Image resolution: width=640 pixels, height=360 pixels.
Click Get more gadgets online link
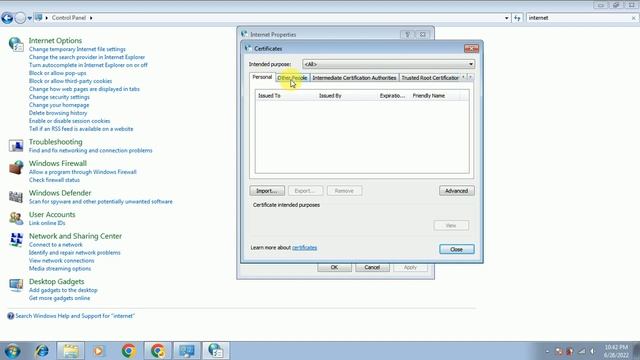pyautogui.click(x=59, y=298)
